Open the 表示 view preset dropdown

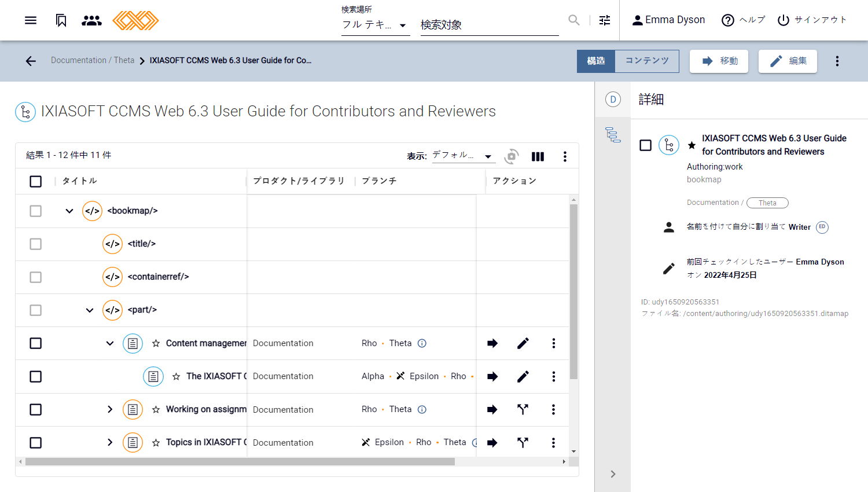tap(463, 156)
